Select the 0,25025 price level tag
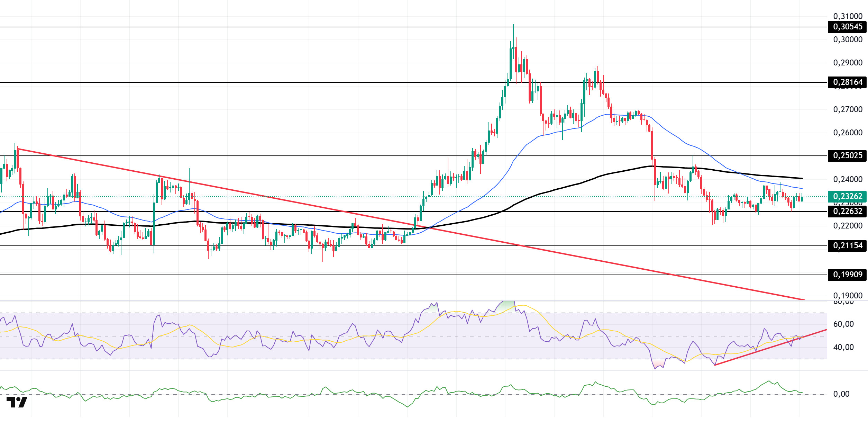The image size is (868, 422). coord(847,156)
